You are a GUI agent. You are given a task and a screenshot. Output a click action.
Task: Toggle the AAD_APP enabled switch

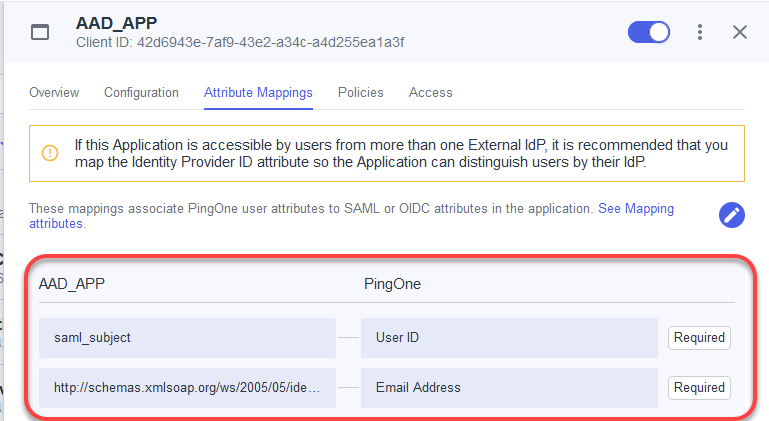[648, 32]
